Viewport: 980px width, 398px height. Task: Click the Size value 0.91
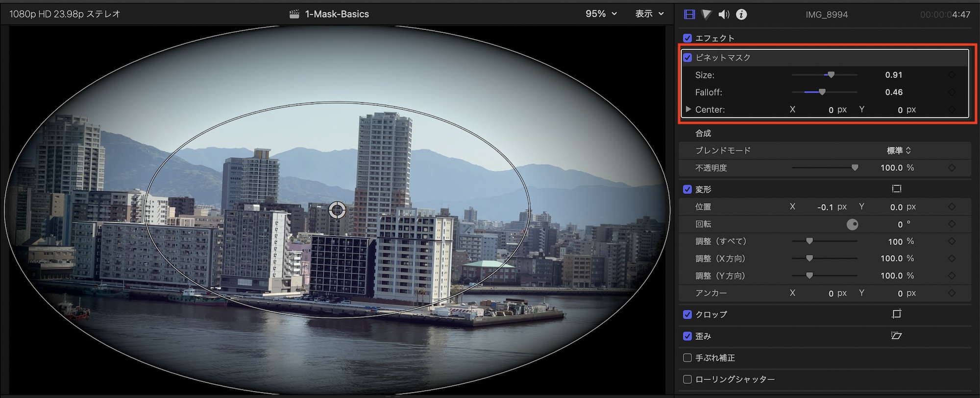pyautogui.click(x=894, y=75)
